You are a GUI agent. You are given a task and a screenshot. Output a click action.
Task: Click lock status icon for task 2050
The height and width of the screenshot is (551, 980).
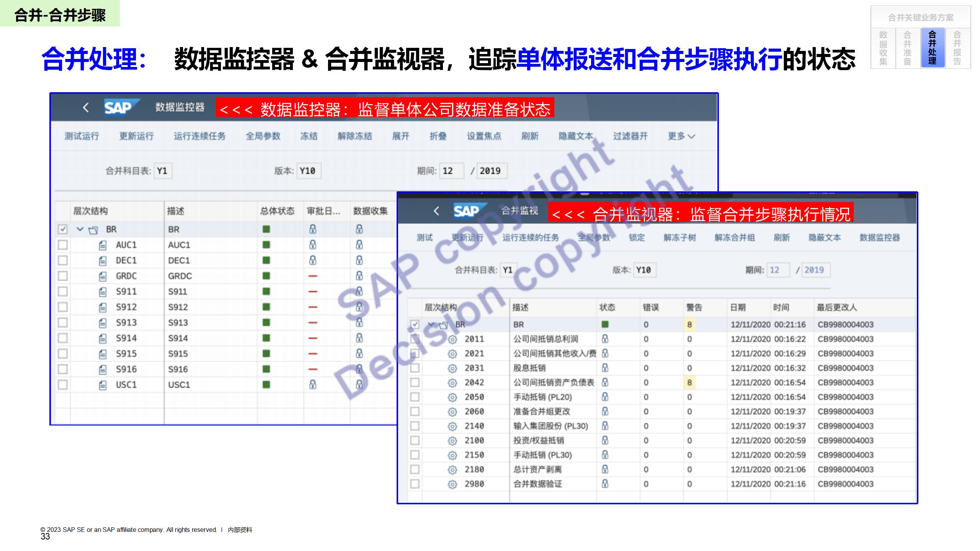(605, 397)
